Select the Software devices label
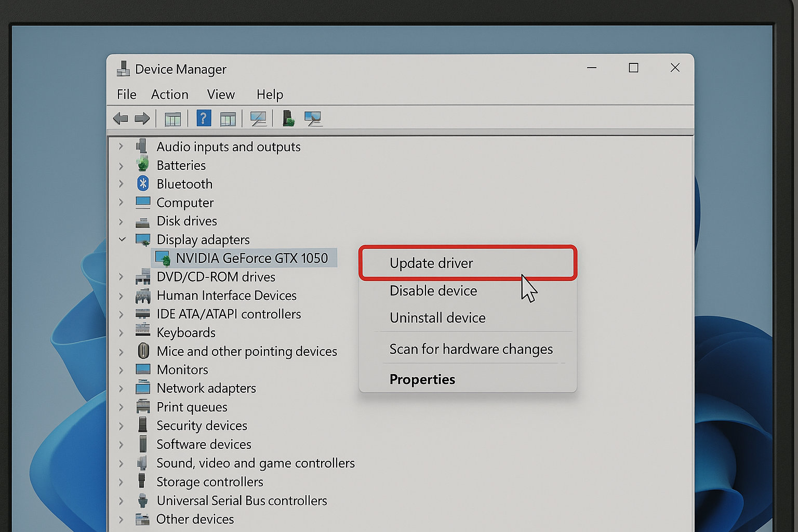 coord(204,444)
